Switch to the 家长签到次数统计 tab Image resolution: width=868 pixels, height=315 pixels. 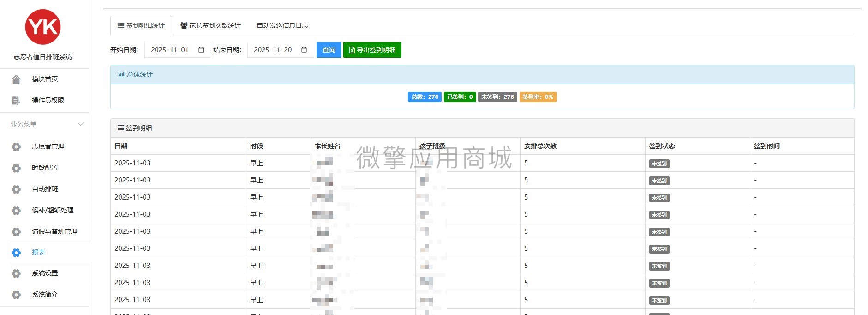[210, 25]
